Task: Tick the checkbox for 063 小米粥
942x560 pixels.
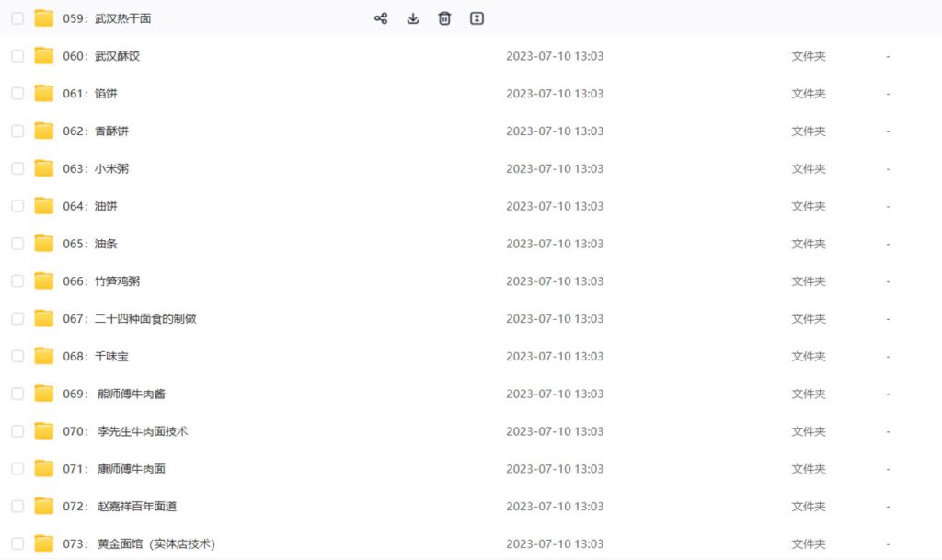Action: (x=17, y=168)
